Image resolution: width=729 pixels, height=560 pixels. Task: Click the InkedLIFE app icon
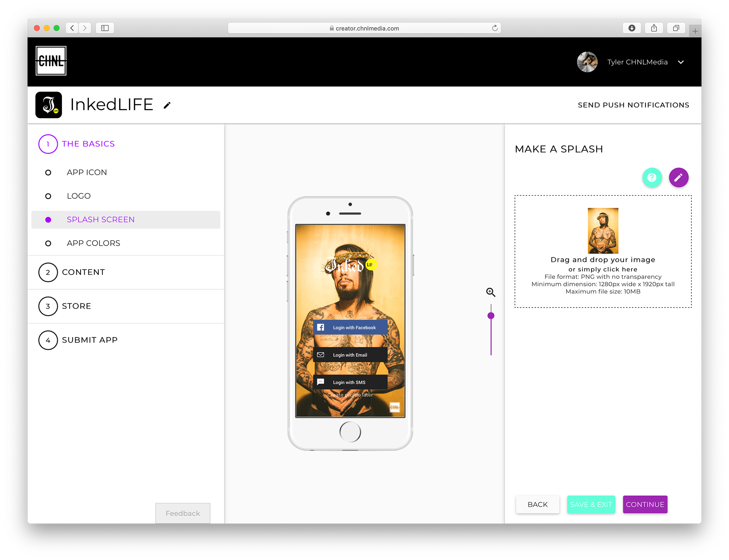49,105
